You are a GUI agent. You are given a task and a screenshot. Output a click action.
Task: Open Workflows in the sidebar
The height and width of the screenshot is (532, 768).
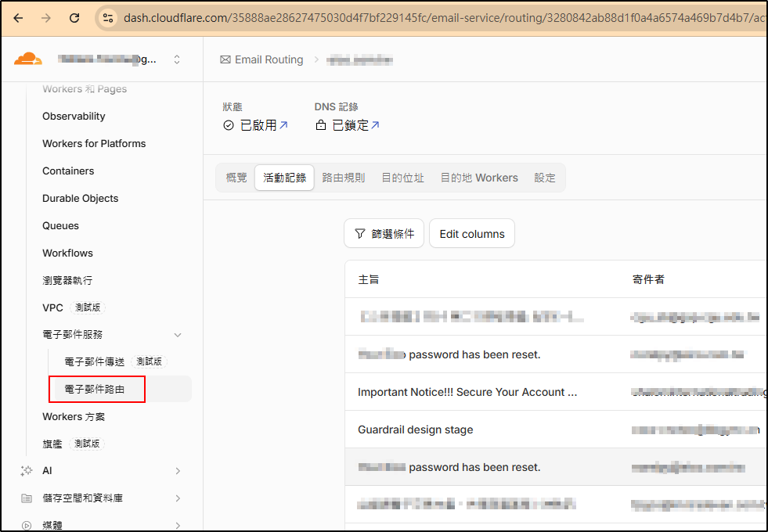[x=67, y=253]
